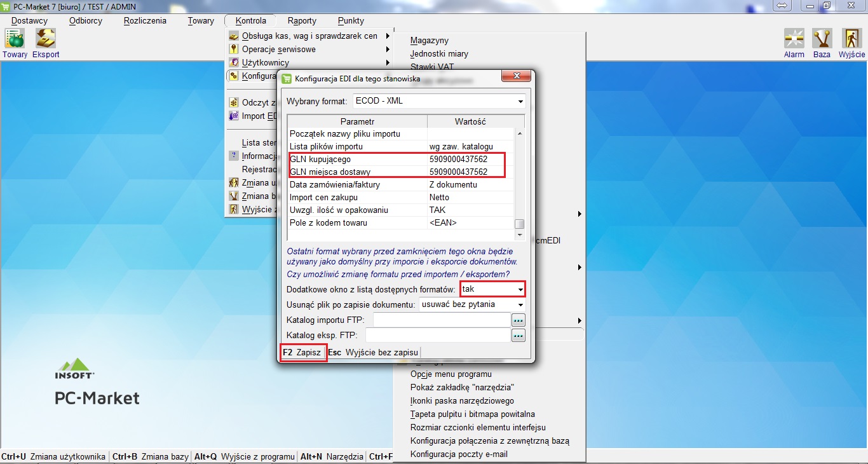Expand Operacje serwisowe submenu arrow
Image resolution: width=868 pixels, height=464 pixels.
pos(388,50)
